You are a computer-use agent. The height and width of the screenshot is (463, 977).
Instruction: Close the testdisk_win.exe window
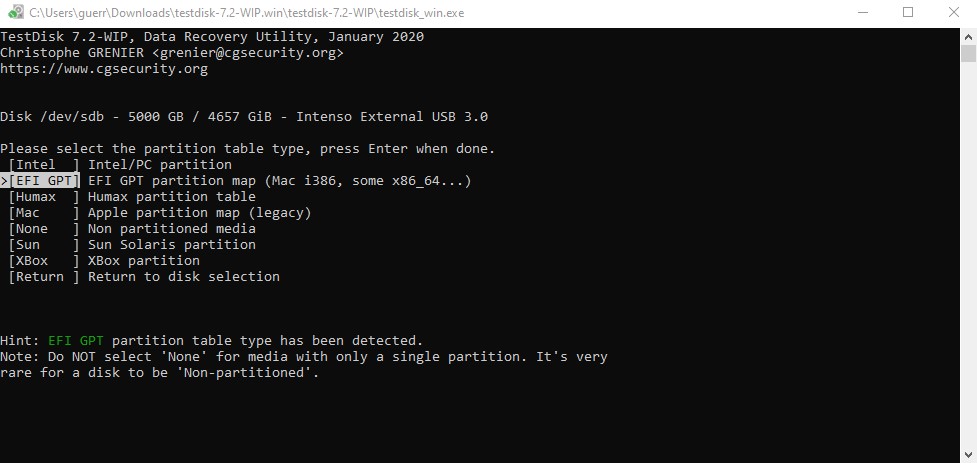point(954,13)
